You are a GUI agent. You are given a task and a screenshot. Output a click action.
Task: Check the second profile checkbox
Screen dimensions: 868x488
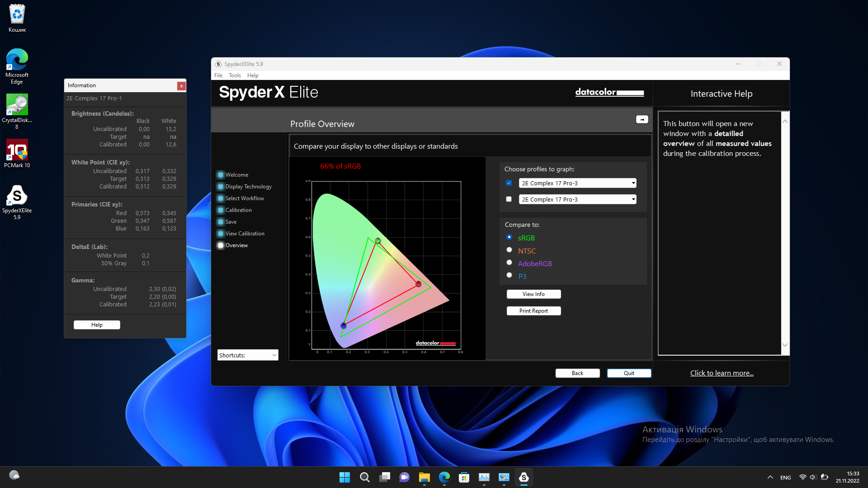[509, 199]
